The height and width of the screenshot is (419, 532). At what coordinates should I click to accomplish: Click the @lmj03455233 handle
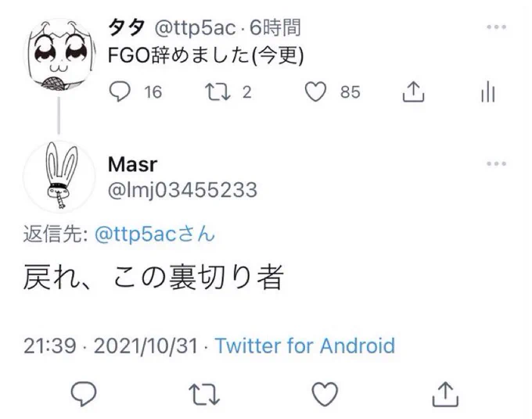click(182, 190)
